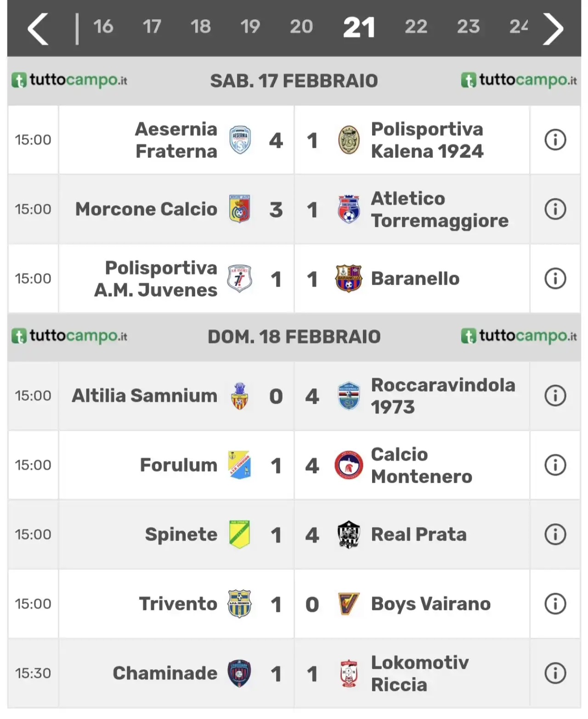Image resolution: width=588 pixels, height=719 pixels.
Task: Select matchday 20 tab
Action: [x=301, y=27]
